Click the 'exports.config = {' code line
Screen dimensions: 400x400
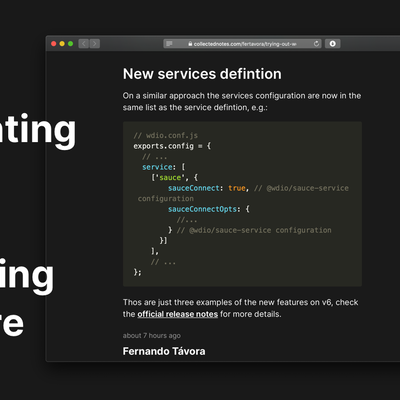pos(172,146)
